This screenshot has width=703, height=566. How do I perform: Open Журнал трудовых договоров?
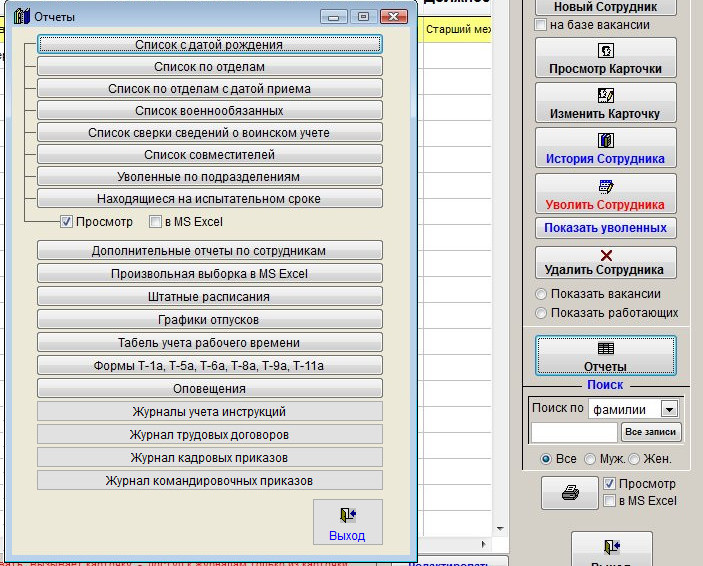pos(209,434)
